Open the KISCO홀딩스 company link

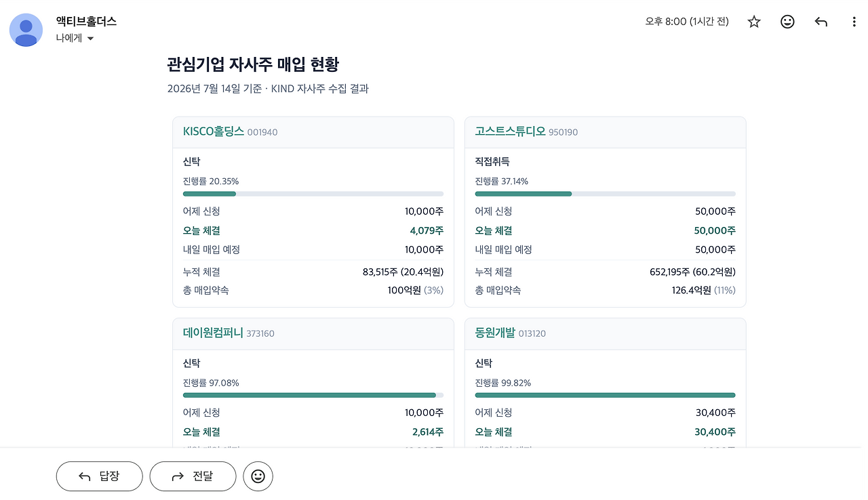click(214, 131)
